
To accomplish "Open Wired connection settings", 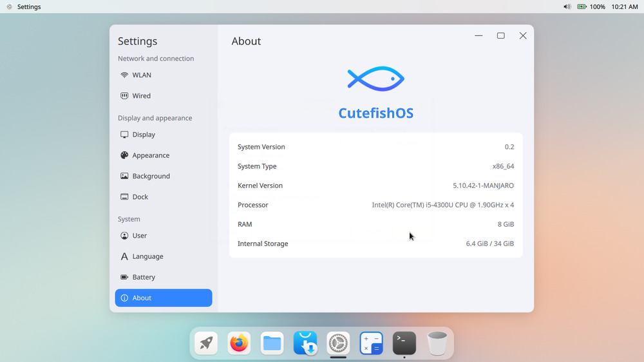I will tap(164, 96).
